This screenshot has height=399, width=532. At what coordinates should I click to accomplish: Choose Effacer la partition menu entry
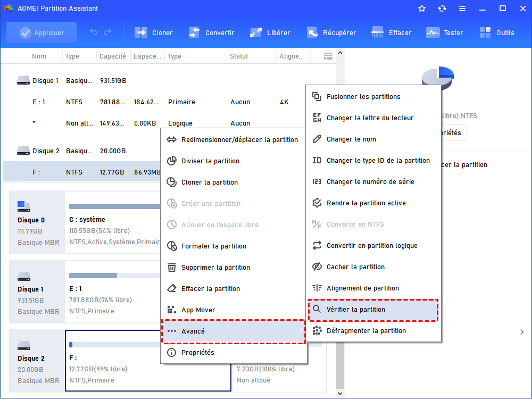click(234, 289)
